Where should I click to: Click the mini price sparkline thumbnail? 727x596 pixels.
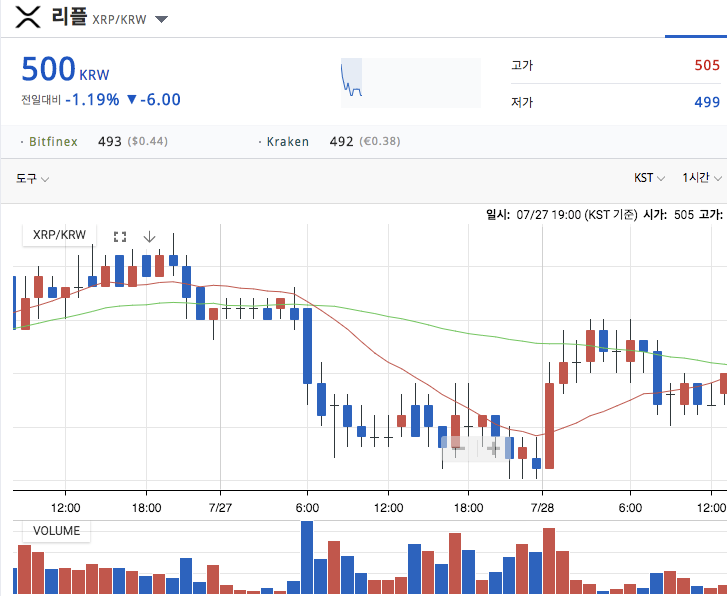(x=411, y=83)
